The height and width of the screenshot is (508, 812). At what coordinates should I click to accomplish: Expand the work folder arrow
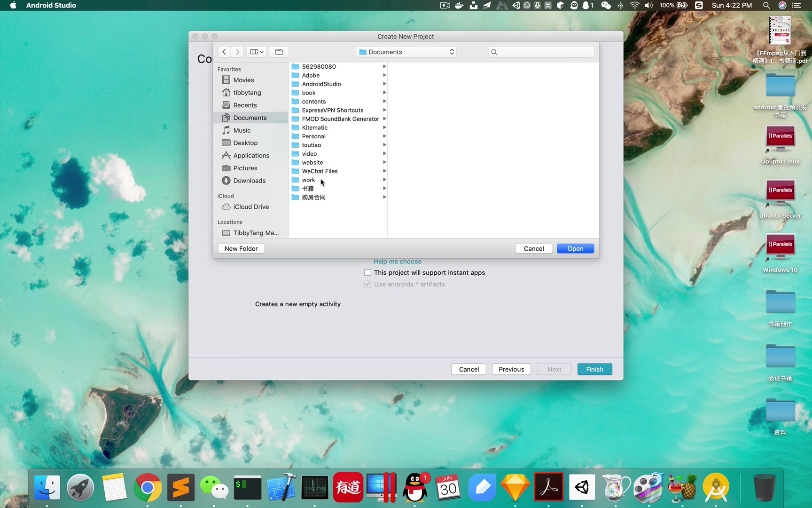coord(384,180)
